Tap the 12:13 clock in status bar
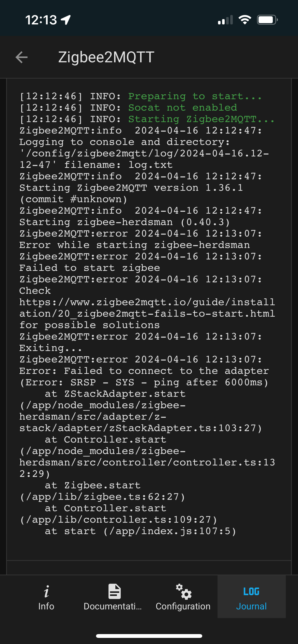This screenshot has width=298, height=644. (x=41, y=20)
